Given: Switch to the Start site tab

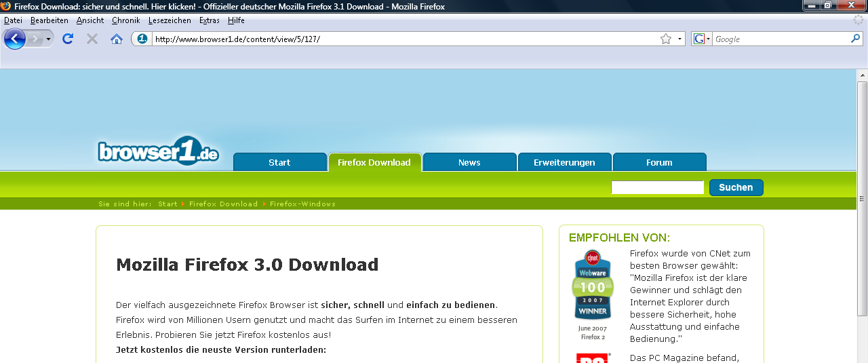Looking at the screenshot, I should point(280,162).
